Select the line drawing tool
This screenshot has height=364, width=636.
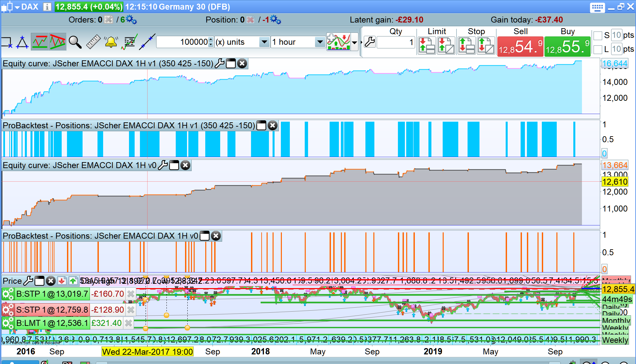(147, 42)
